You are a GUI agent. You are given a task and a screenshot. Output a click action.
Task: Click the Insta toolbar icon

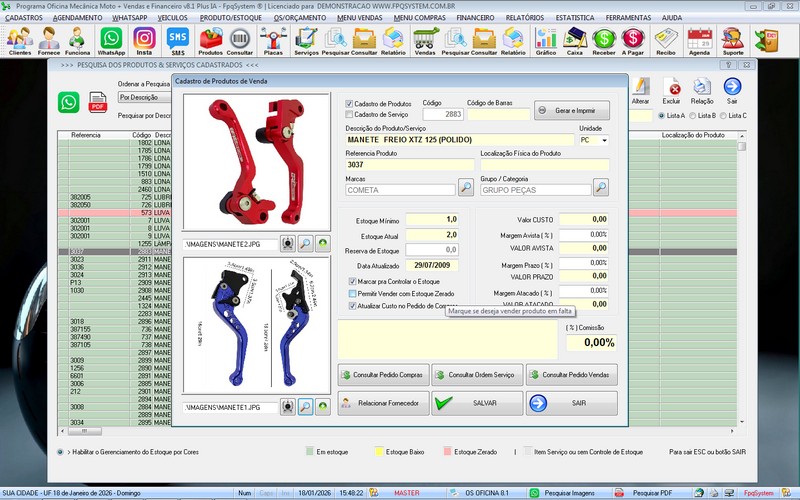coord(144,40)
